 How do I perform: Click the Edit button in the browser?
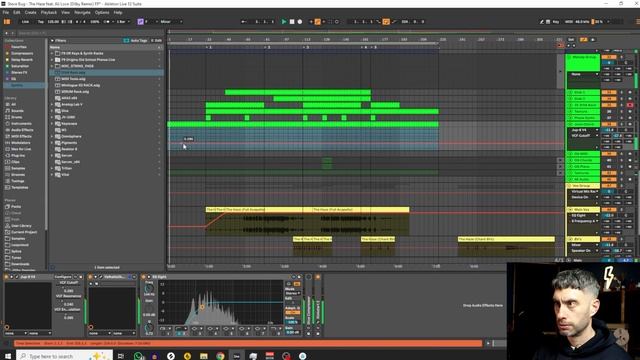tap(156, 41)
